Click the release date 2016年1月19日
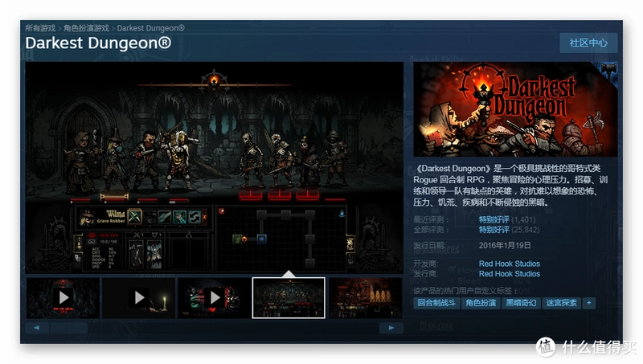The image size is (643, 364). [x=505, y=245]
